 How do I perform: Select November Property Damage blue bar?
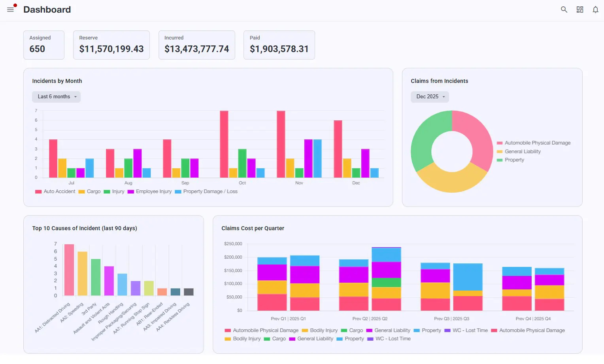(317, 158)
